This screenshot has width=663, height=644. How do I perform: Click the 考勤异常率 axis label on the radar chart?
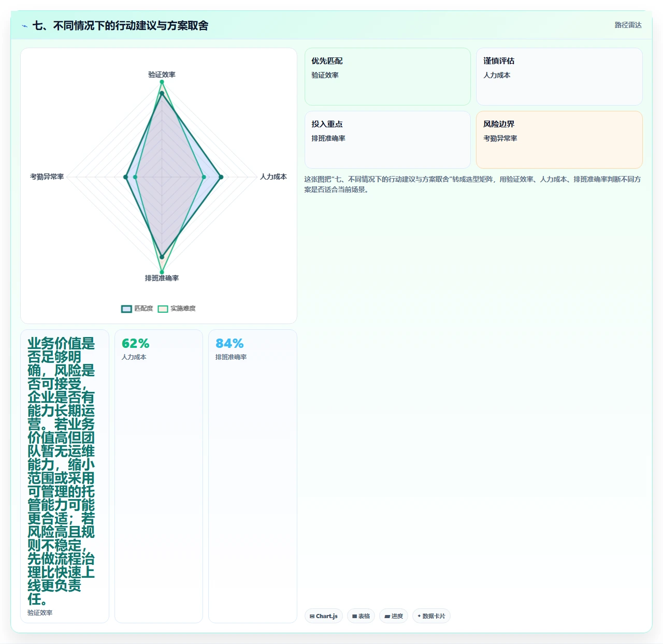(47, 177)
